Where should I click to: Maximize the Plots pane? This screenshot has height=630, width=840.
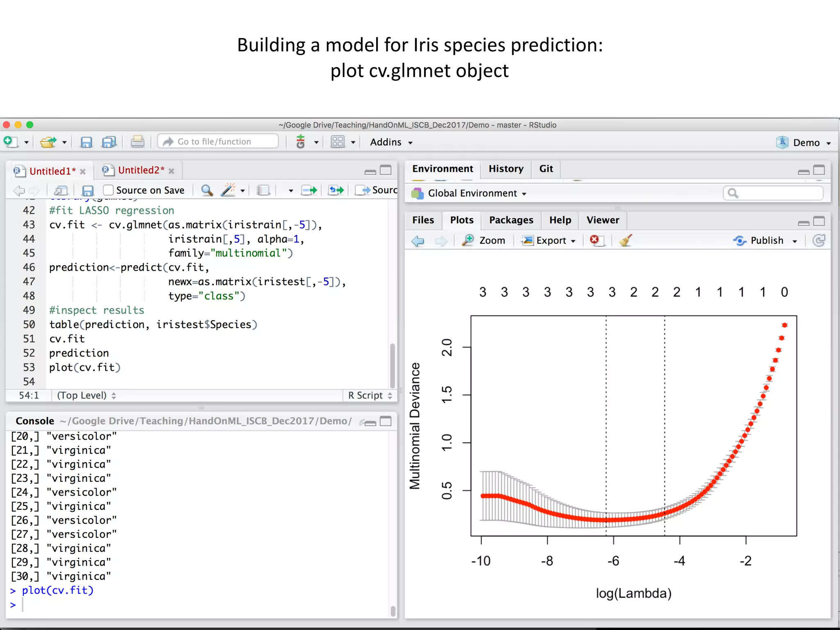[x=819, y=221]
